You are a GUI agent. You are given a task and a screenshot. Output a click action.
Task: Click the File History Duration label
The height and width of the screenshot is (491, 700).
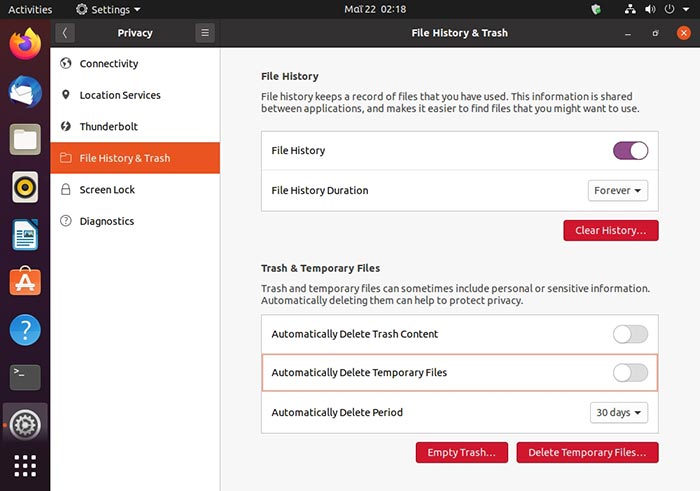point(320,191)
